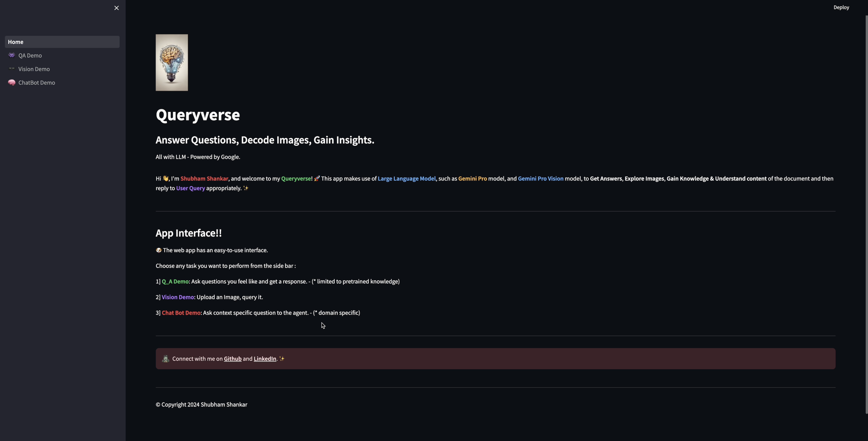Click the Queryverse main title heading
Viewport: 868px width, 441px height.
coord(198,115)
